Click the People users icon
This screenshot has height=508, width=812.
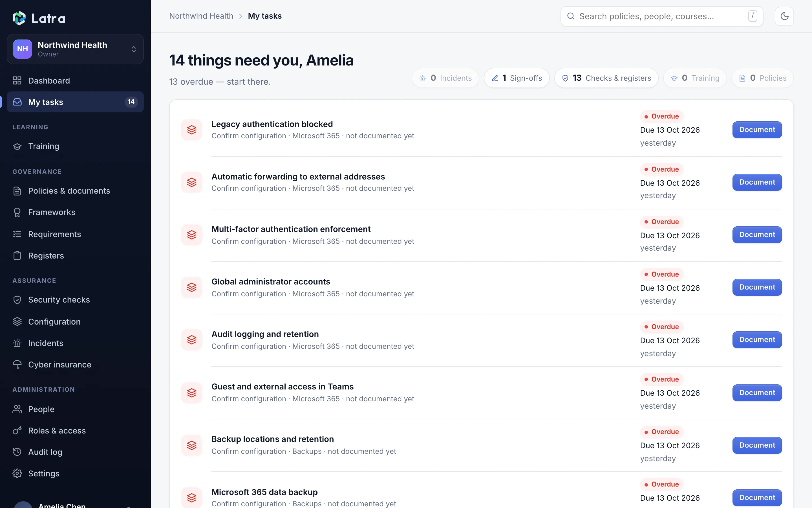(x=17, y=409)
